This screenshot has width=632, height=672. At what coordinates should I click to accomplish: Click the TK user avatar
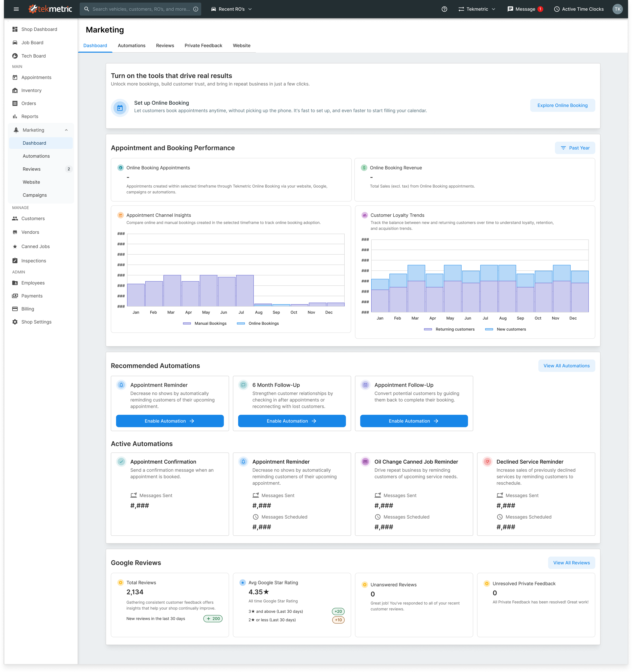click(617, 9)
